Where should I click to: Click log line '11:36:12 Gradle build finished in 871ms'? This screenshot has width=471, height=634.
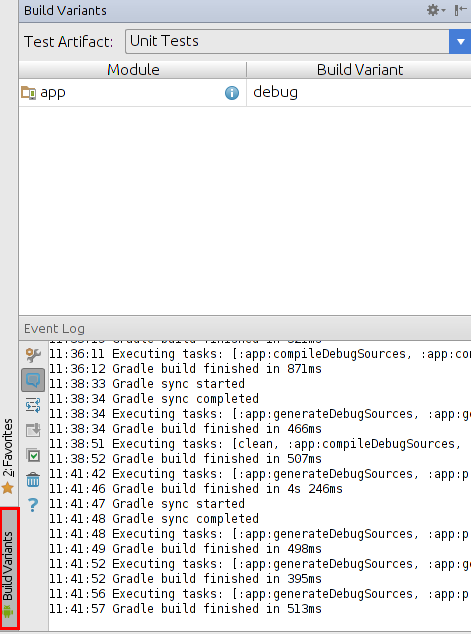185,369
